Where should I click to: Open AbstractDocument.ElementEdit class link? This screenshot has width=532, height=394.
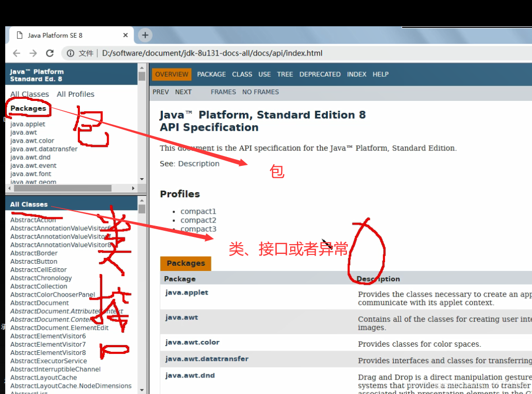(59, 328)
